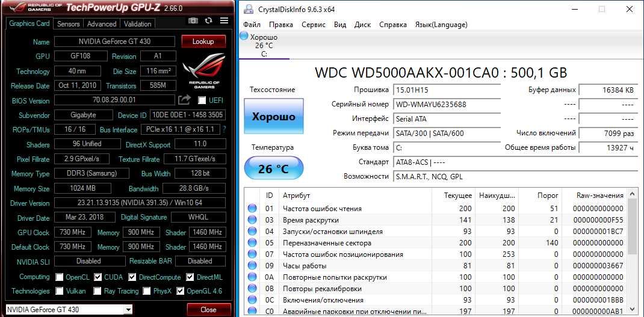Switch to the Validation tab
The height and width of the screenshot is (317, 644).
138,24
